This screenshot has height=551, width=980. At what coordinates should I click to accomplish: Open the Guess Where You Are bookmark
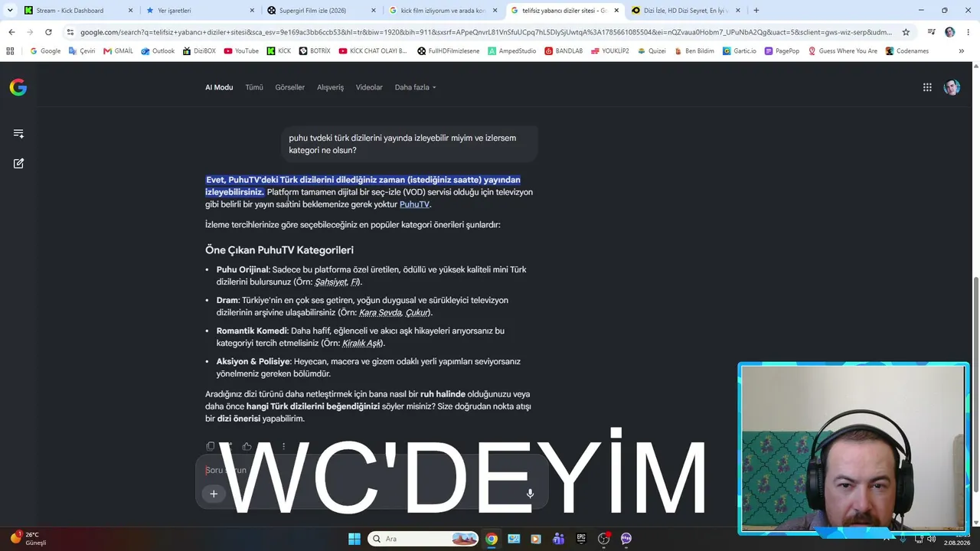pos(842,51)
